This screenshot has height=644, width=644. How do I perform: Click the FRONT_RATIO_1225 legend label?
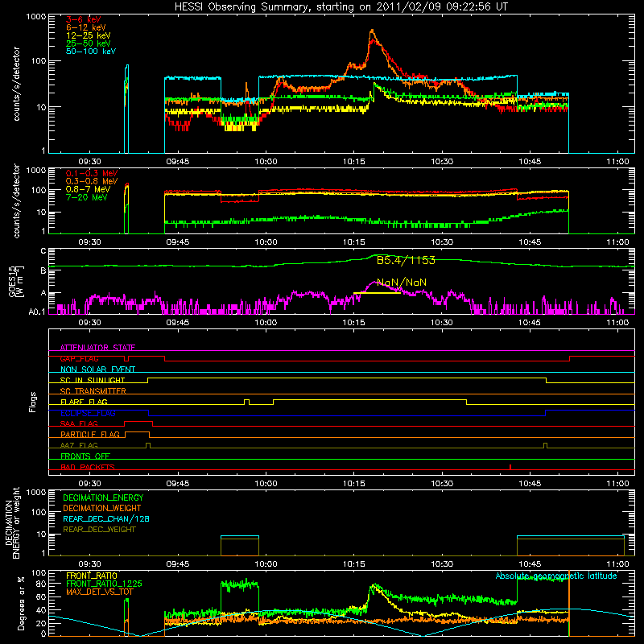click(105, 584)
